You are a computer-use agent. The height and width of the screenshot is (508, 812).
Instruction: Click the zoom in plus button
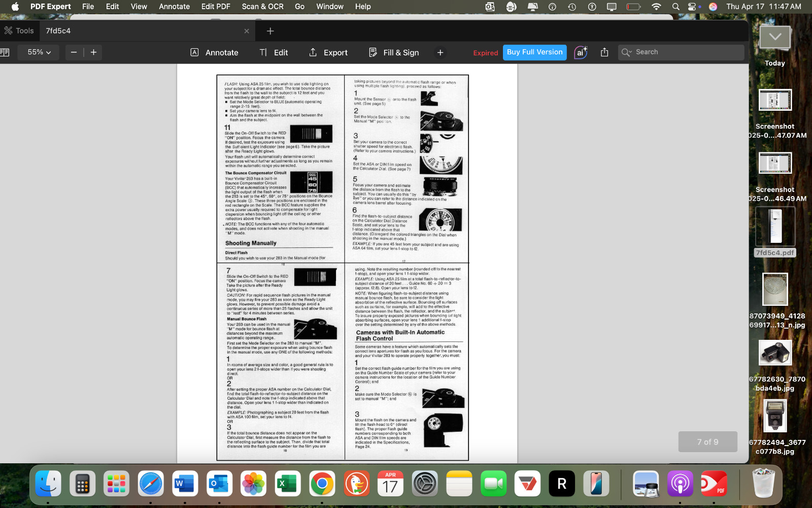93,52
